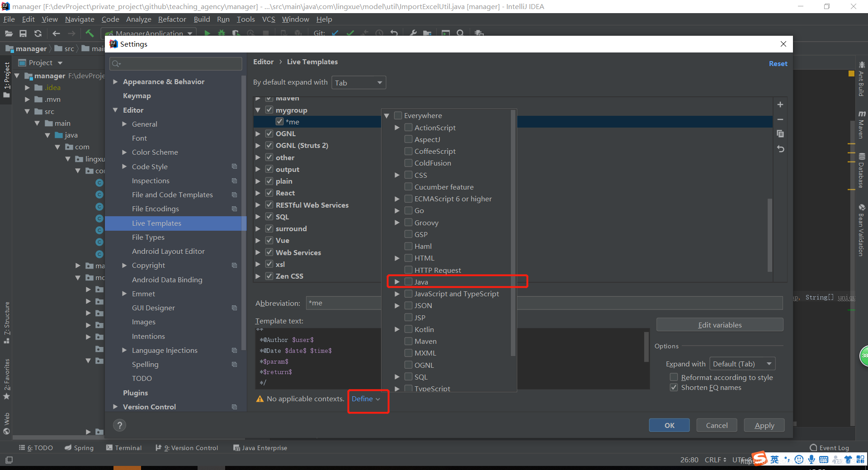This screenshot has height=470, width=868.
Task: Open the Database side panel
Action: click(861, 171)
